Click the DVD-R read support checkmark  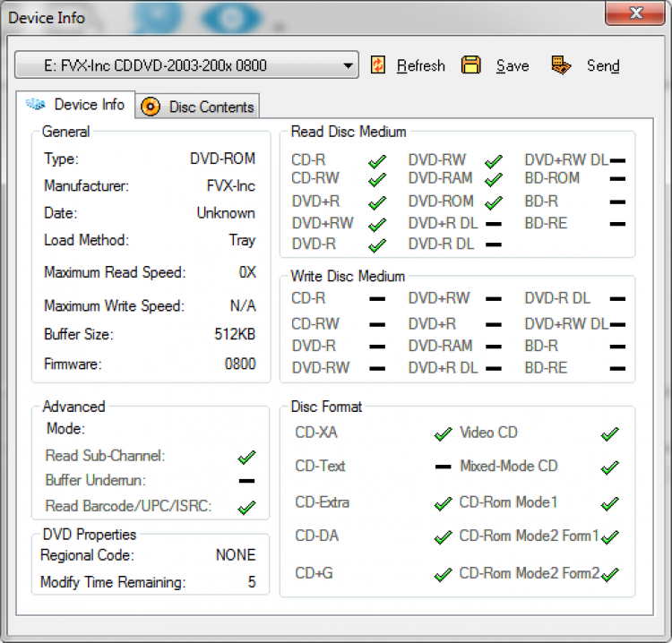[377, 245]
